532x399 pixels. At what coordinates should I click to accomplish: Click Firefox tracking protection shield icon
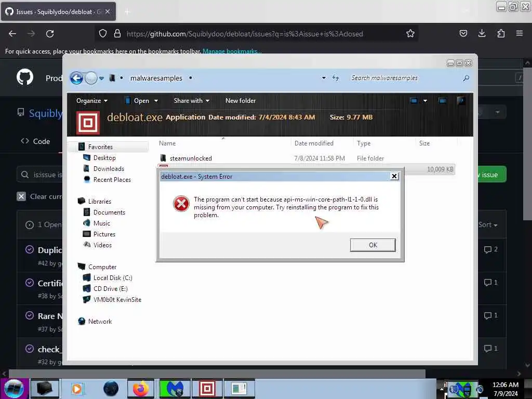(103, 34)
